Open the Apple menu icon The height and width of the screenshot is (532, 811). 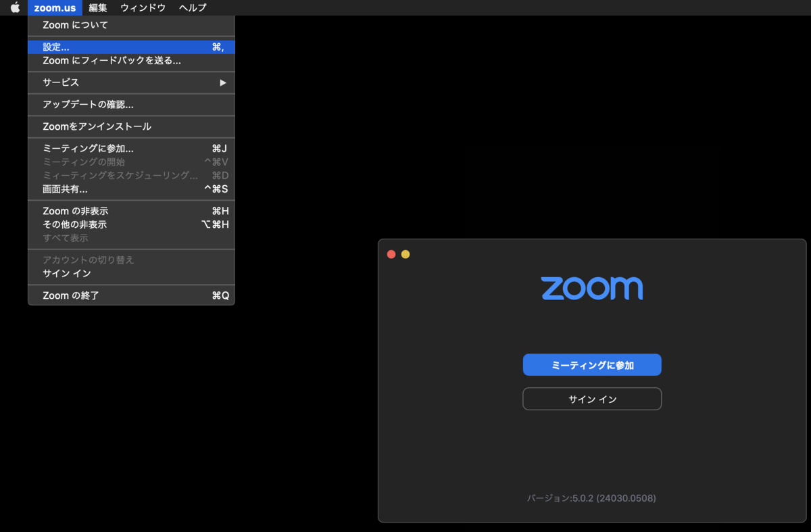pyautogui.click(x=15, y=7)
